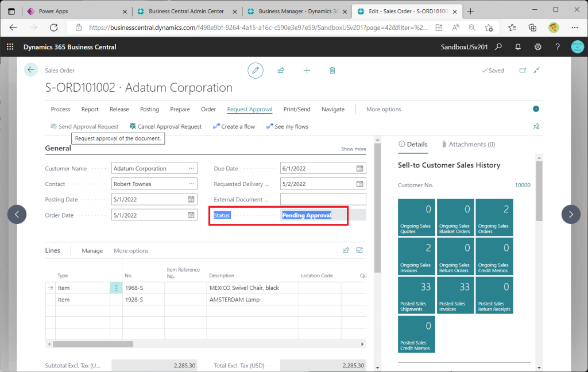Open browser settings and more menu
Image resolution: width=588 pixels, height=372 pixels.
574,28
